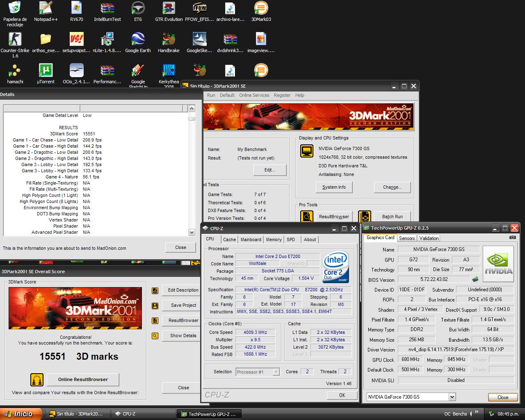This screenshot has width=525, height=420.
Task: Launch µTorrent from the desktop
Action: [46, 74]
